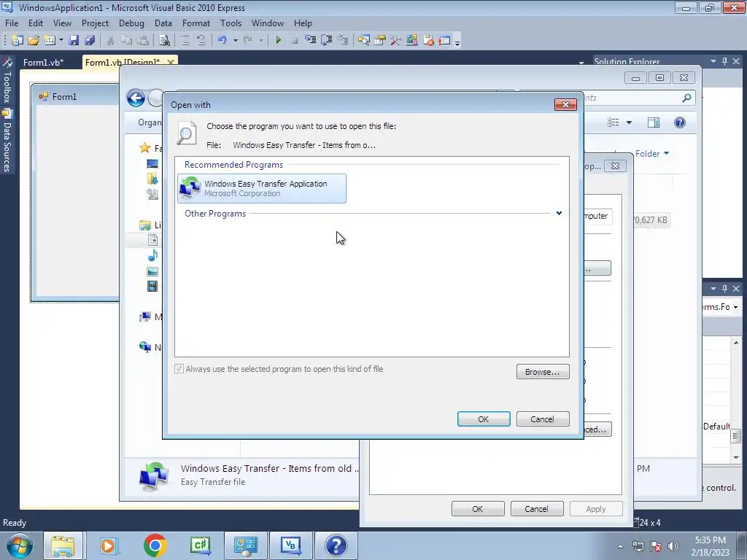The height and width of the screenshot is (560, 747).
Task: Click the Find in Files toolbar icon
Action: click(164, 41)
